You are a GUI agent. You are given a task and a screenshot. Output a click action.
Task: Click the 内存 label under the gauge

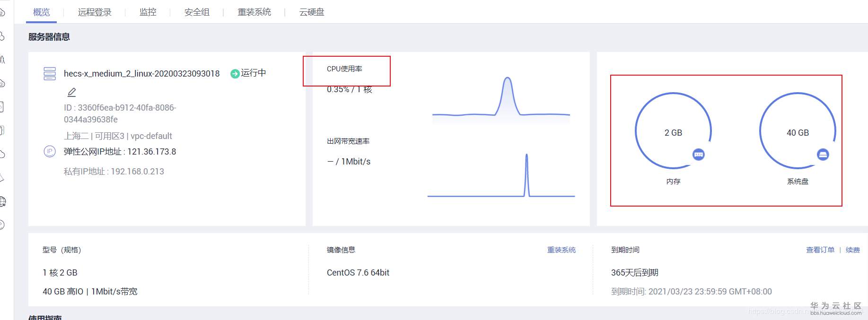click(x=673, y=182)
